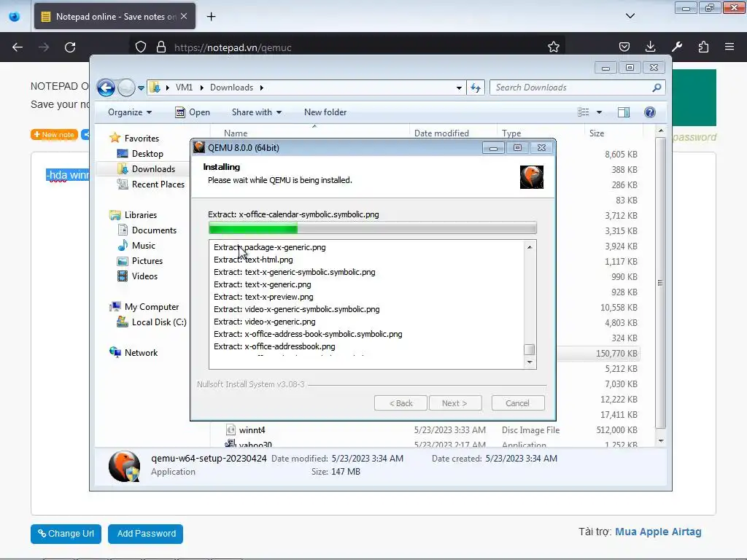Click the Pocket save icon

624,47
